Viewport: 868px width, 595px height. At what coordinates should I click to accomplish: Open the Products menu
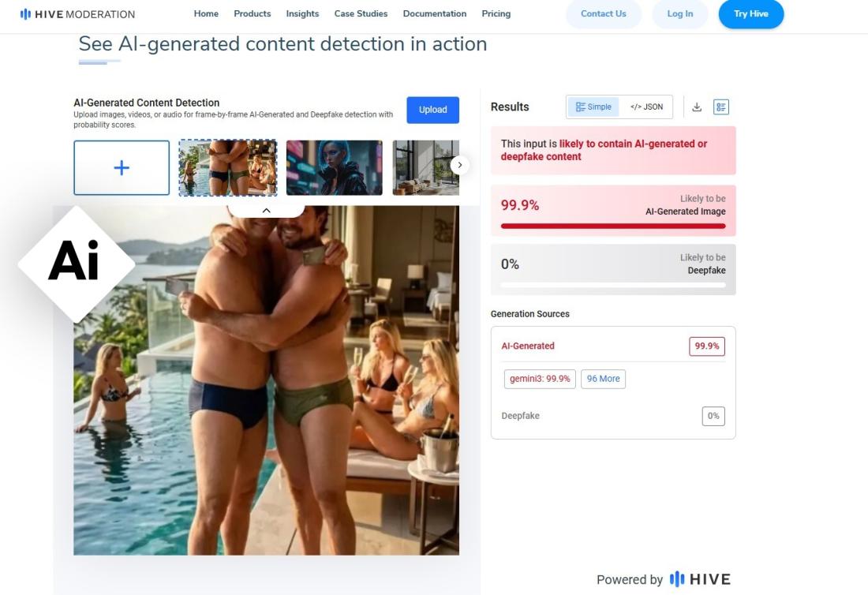pyautogui.click(x=252, y=14)
